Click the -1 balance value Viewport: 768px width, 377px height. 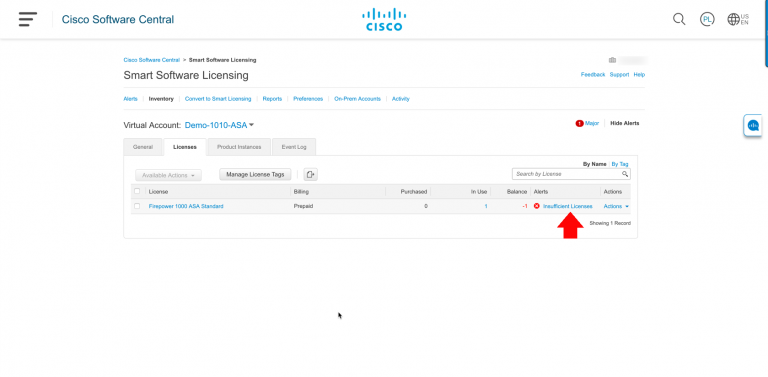(525, 206)
